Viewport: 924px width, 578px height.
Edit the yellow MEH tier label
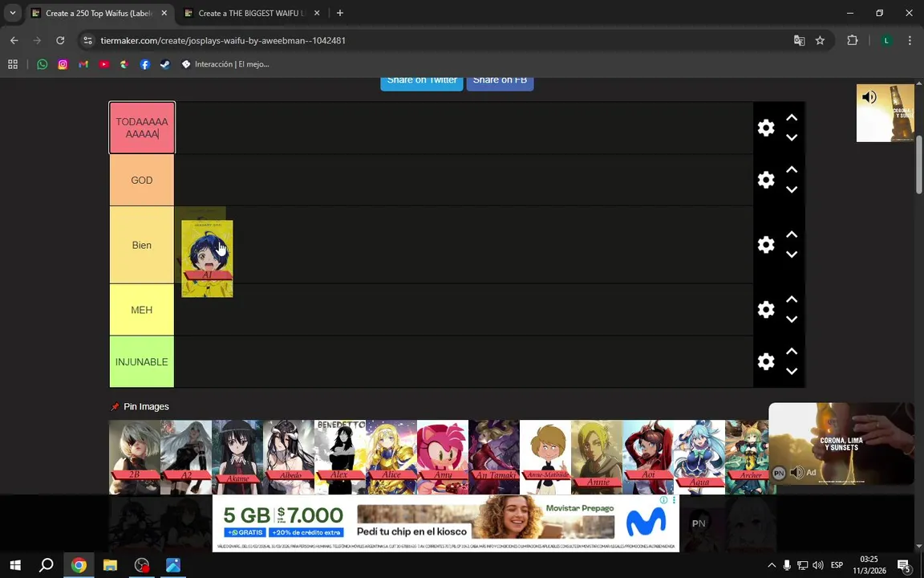tap(141, 310)
